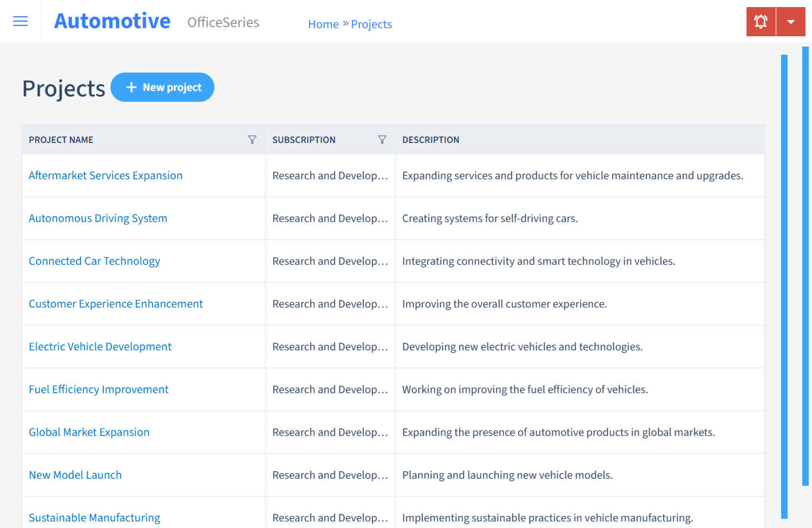Select Projects in the breadcrumb trail
The image size is (812, 528).
click(371, 24)
